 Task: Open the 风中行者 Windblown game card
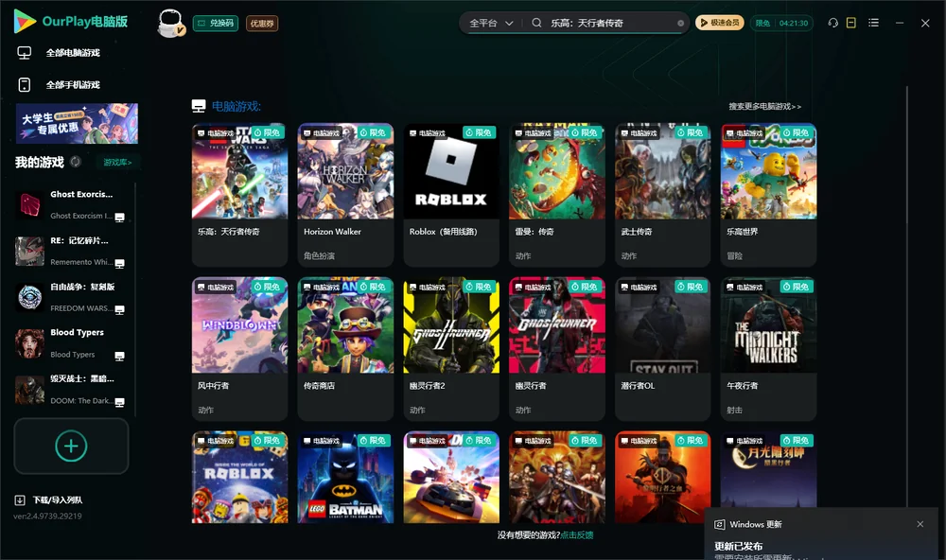[x=239, y=349]
